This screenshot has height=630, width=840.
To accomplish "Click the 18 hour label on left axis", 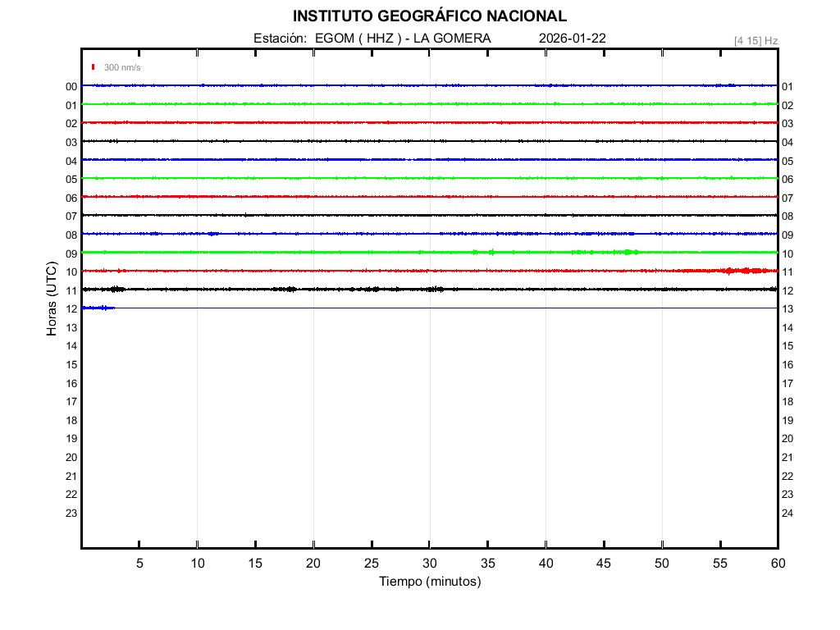I will click(71, 420).
